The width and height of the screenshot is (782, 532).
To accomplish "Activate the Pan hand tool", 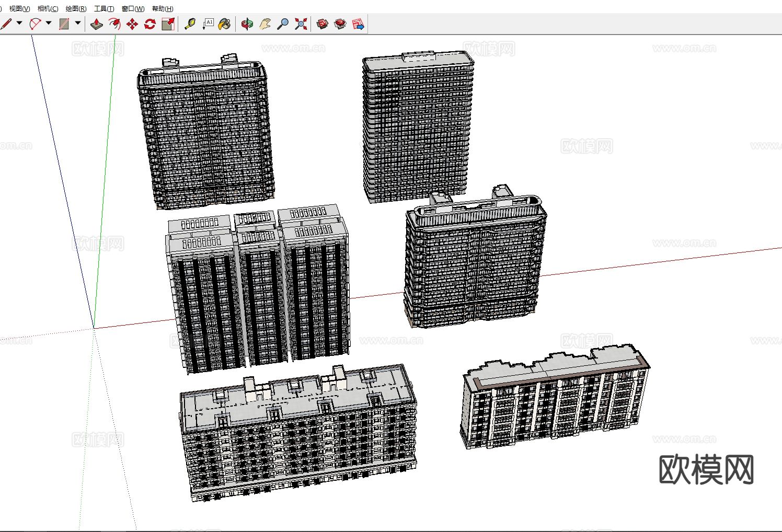I will click(x=265, y=24).
